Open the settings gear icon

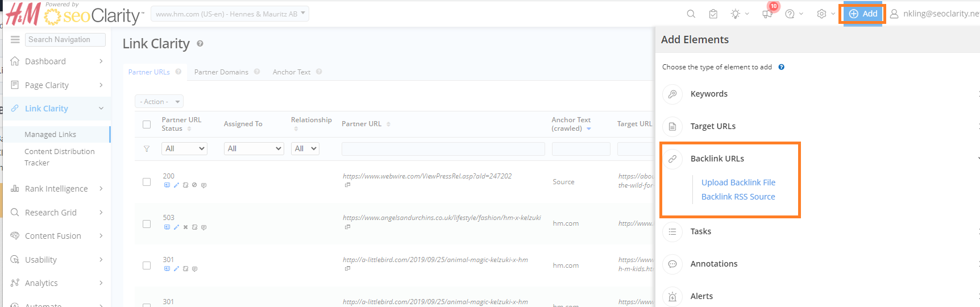(x=821, y=14)
